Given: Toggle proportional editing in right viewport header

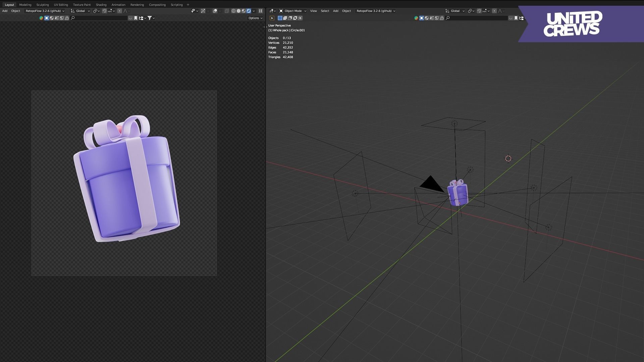Looking at the screenshot, I should [x=494, y=11].
